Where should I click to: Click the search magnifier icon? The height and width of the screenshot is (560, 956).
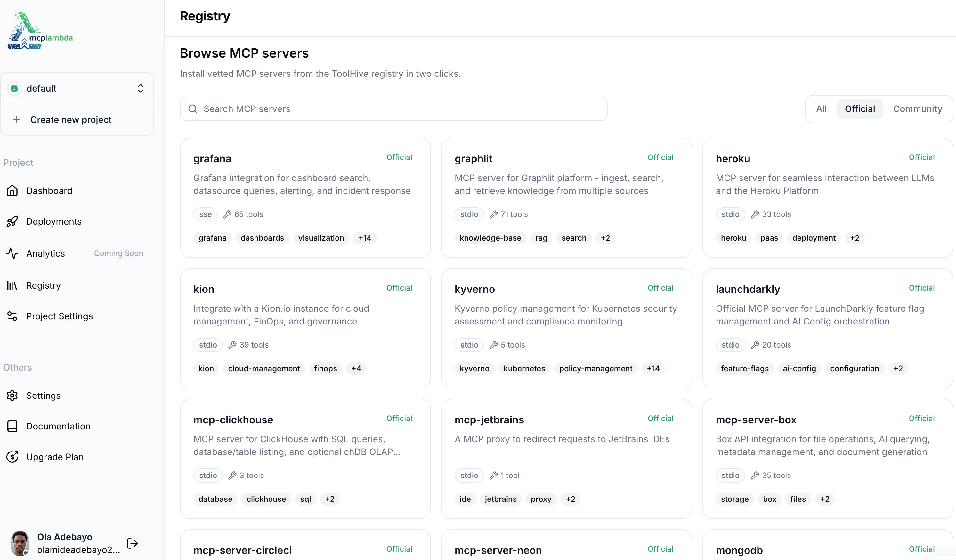click(x=193, y=109)
